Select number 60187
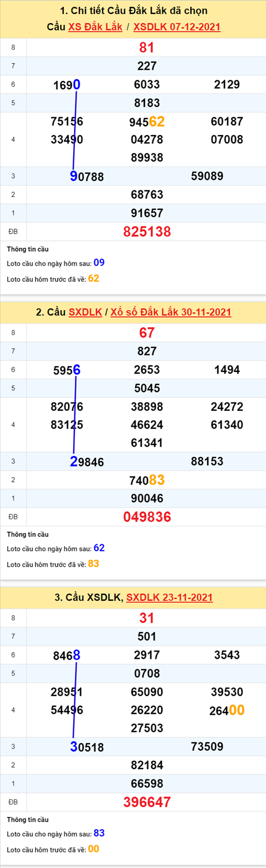The height and width of the screenshot is (868, 266). pyautogui.click(x=227, y=122)
